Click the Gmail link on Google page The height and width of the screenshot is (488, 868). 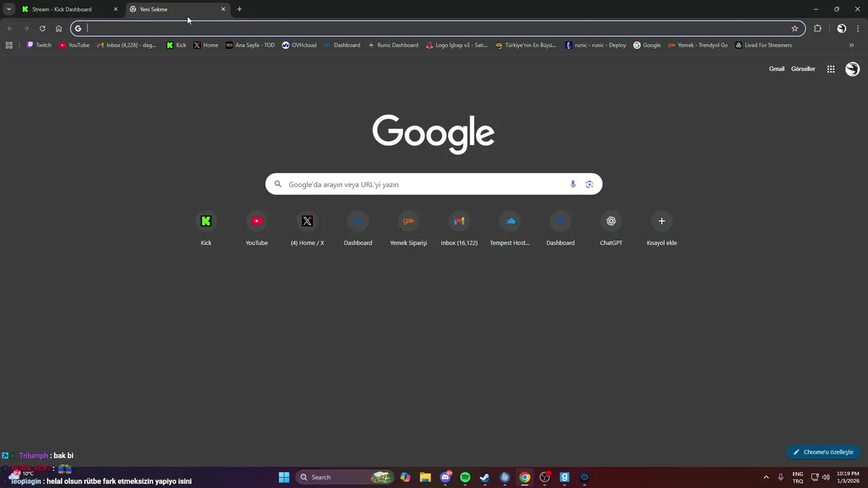point(776,69)
